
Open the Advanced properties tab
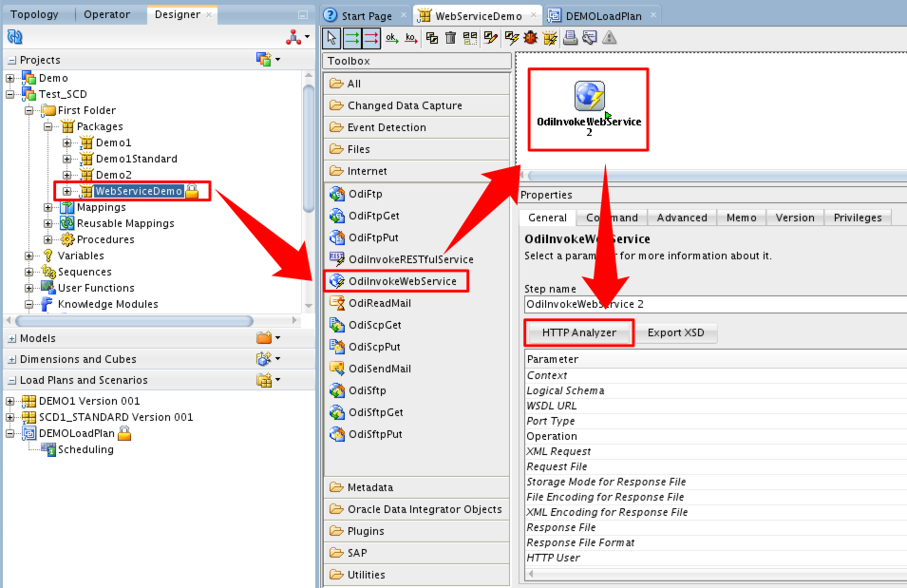point(682,218)
